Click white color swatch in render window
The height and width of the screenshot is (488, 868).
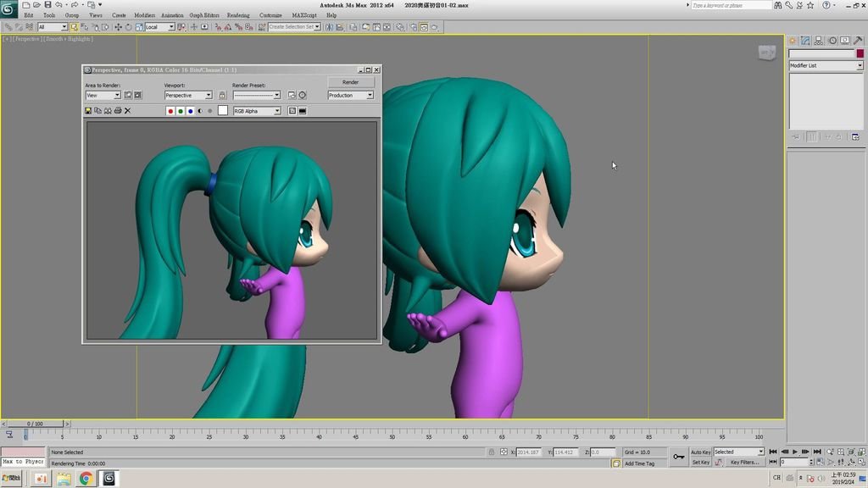pos(223,111)
